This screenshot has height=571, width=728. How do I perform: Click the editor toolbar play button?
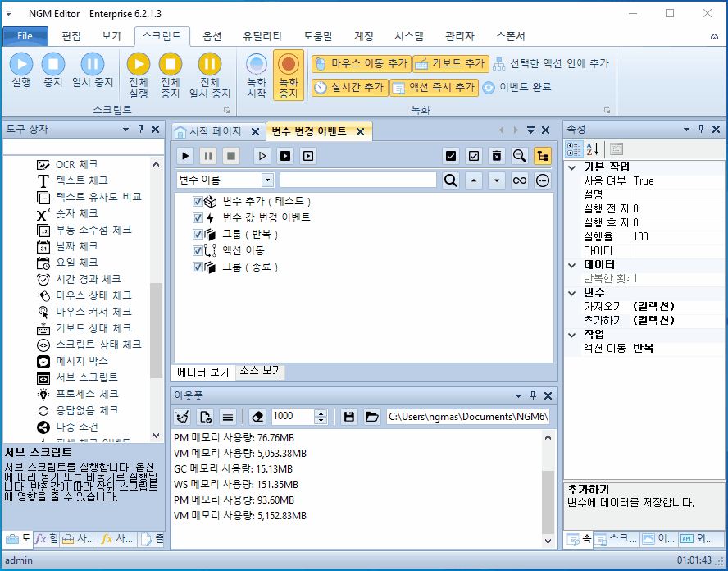click(x=186, y=156)
